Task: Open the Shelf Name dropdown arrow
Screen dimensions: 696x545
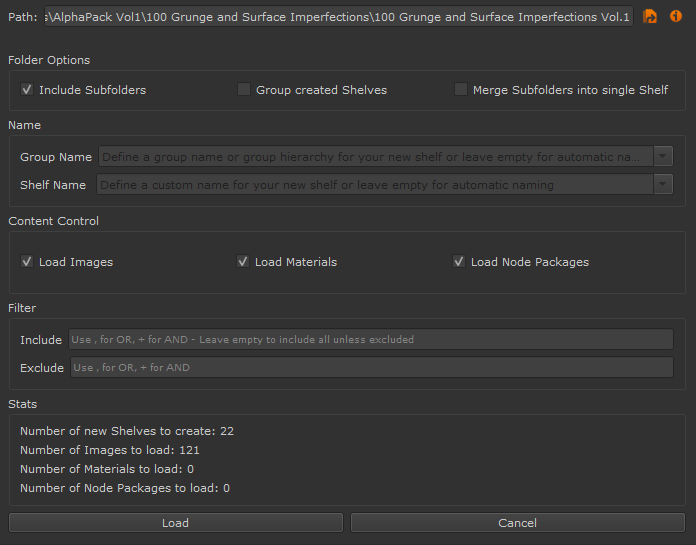Action: click(x=663, y=185)
